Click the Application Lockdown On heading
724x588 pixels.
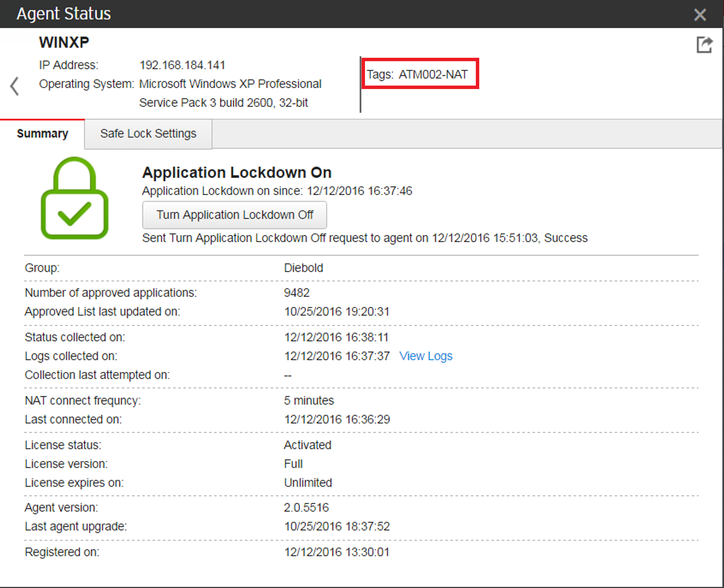(237, 172)
